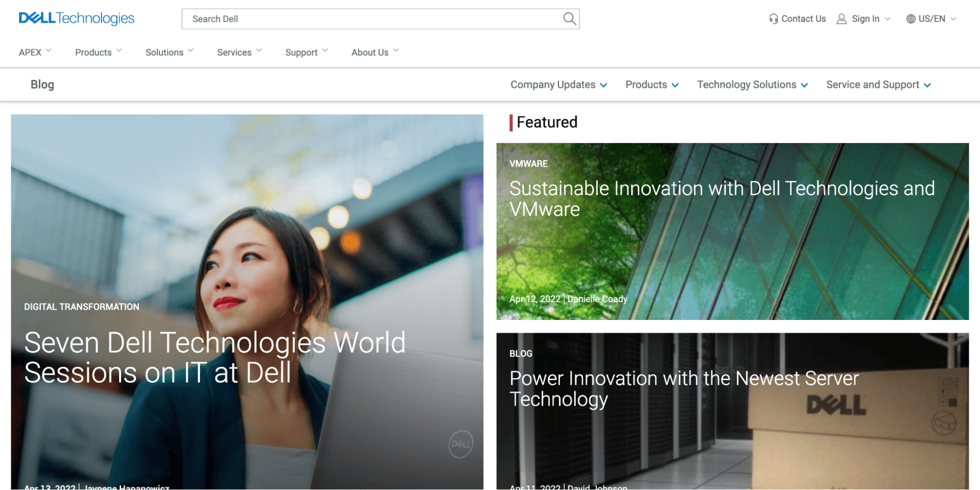
Task: Open the Service and Support blog menu
Action: pyautogui.click(x=878, y=85)
